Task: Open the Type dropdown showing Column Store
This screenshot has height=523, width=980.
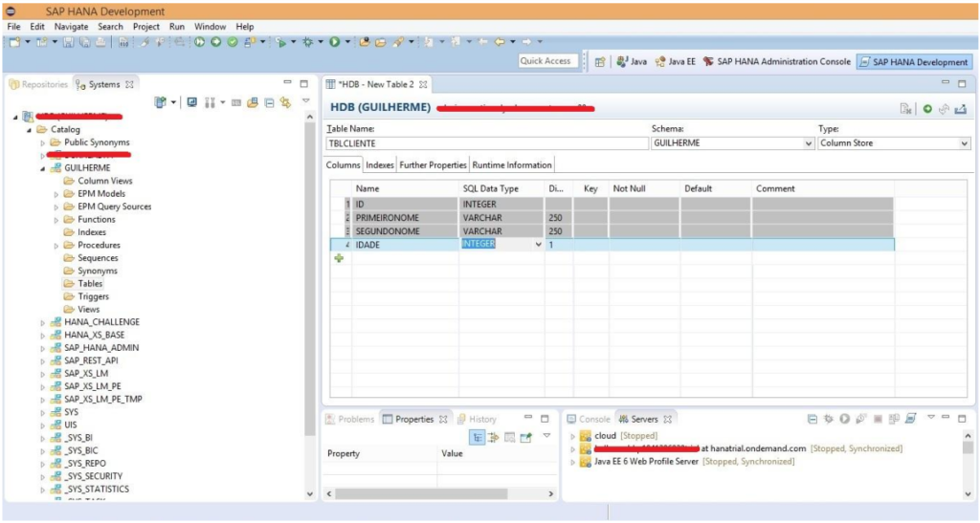Action: tap(964, 143)
